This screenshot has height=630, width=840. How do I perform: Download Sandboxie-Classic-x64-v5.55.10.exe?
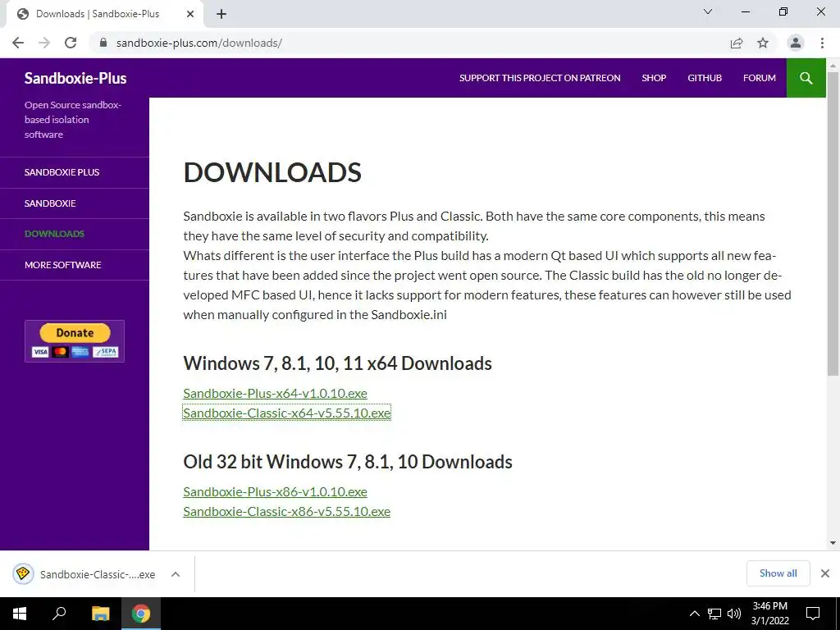286,413
